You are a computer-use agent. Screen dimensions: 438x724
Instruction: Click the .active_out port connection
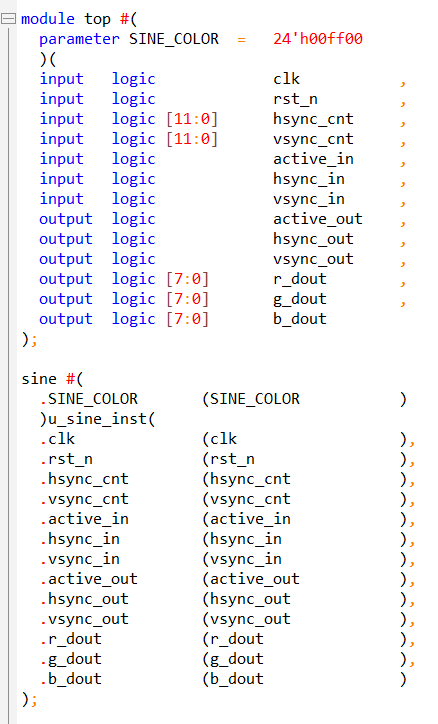pyautogui.click(x=88, y=579)
